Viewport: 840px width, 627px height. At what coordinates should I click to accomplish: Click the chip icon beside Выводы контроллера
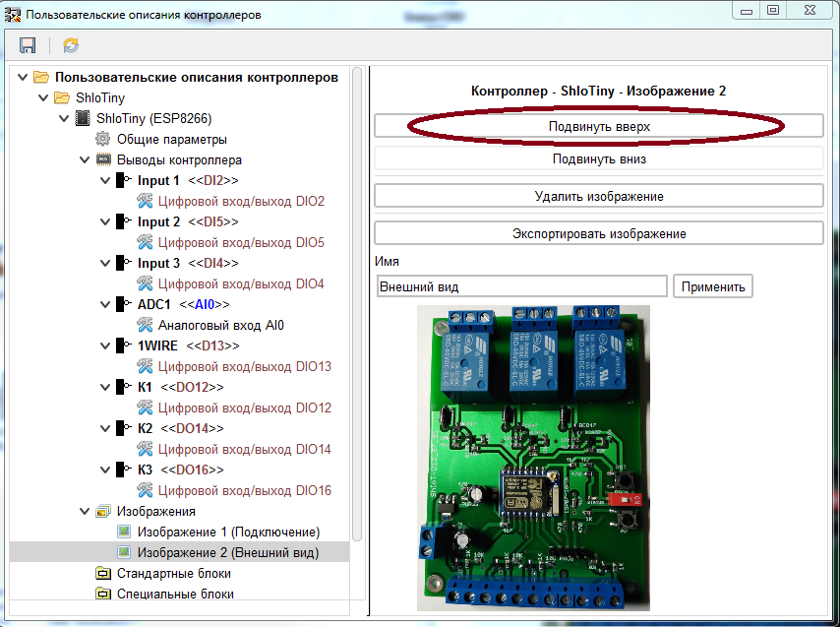coord(103,159)
